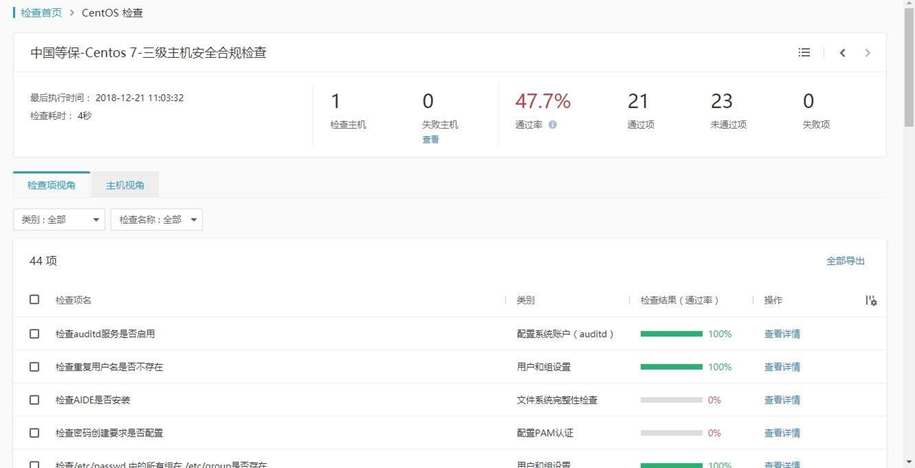This screenshot has width=915, height=468.
Task: Switch to the 主机视角 tab
Action: point(125,185)
